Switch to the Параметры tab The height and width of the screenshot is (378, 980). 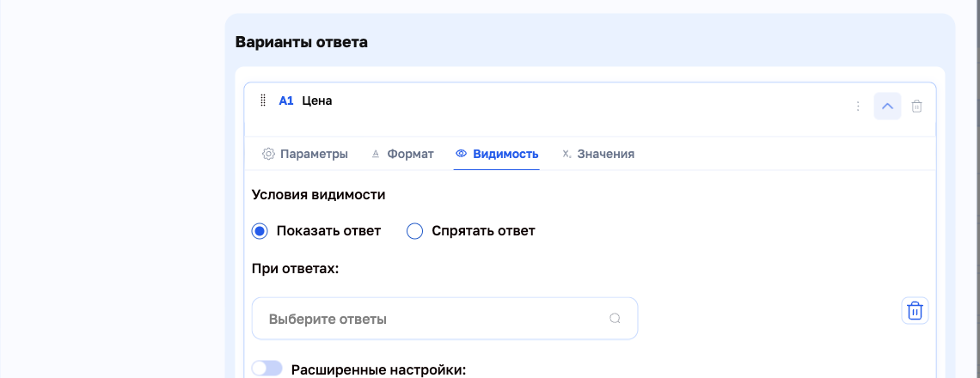click(x=305, y=154)
